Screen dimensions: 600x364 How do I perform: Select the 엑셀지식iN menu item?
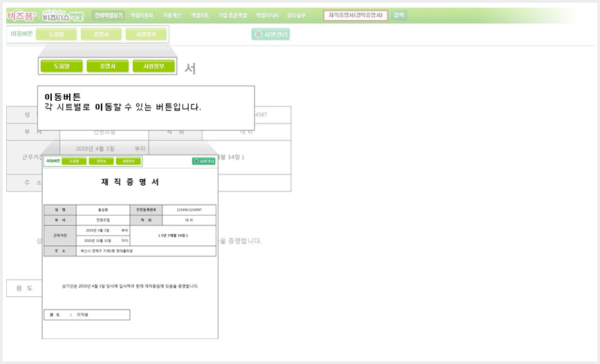pyautogui.click(x=267, y=15)
